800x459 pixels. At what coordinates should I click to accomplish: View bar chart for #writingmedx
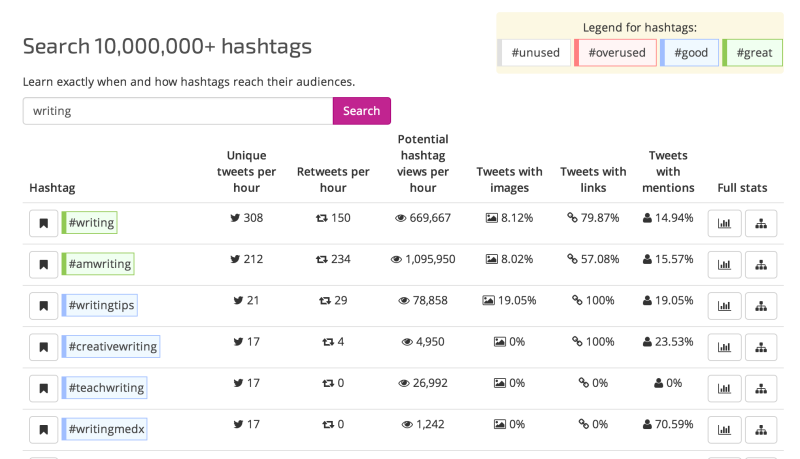click(723, 429)
